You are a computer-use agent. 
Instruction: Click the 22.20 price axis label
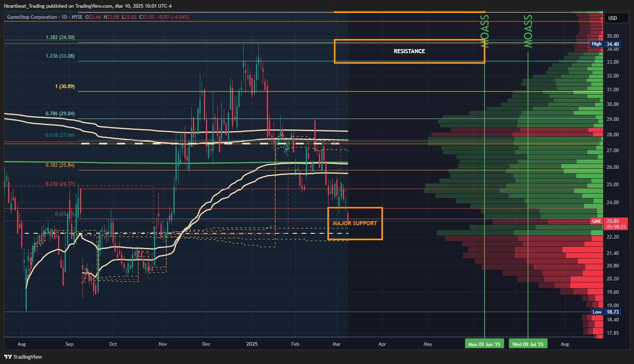click(x=613, y=237)
